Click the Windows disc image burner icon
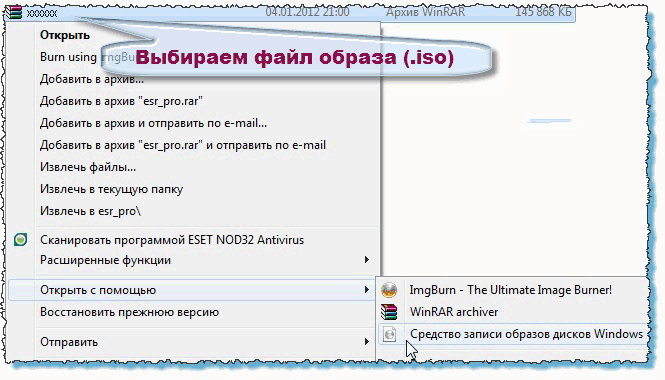 (389, 334)
